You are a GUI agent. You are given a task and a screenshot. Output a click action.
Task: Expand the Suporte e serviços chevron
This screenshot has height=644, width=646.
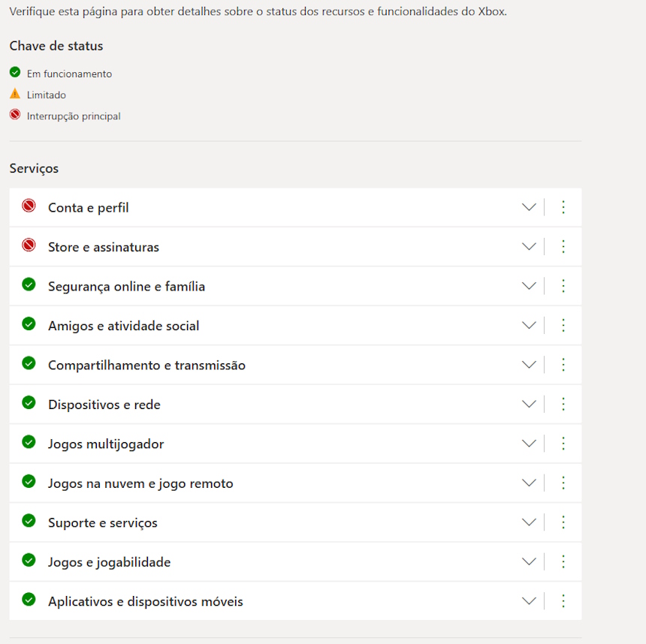pyautogui.click(x=529, y=522)
